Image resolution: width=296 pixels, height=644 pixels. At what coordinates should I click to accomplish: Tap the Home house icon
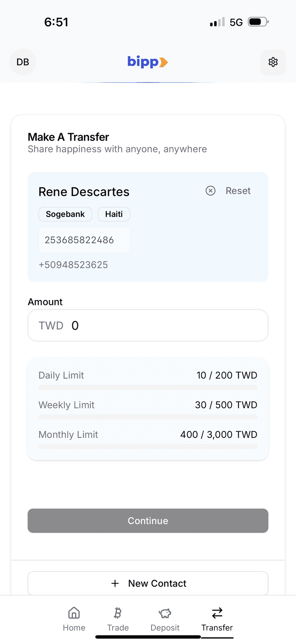74,613
